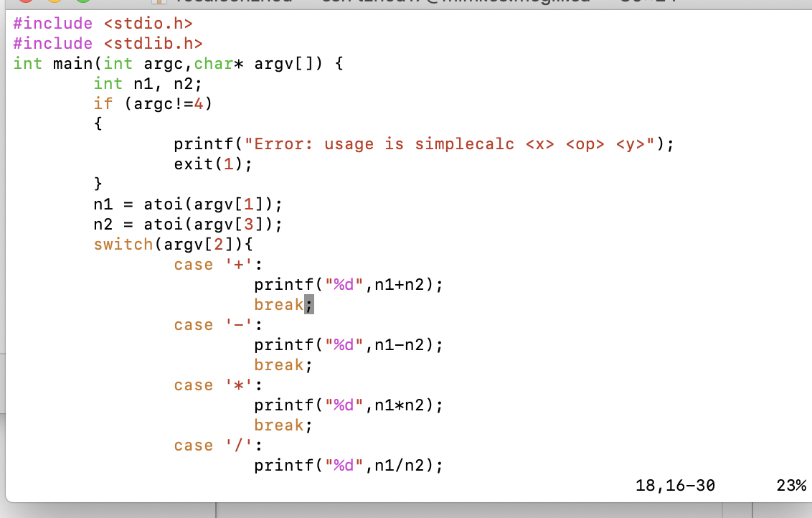Click the atoi call assigning n1
This screenshot has width=812, height=518.
pos(187,204)
